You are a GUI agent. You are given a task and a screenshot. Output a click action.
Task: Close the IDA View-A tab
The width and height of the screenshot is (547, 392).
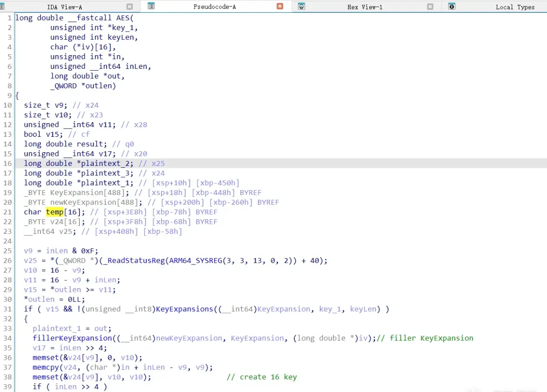point(129,7)
